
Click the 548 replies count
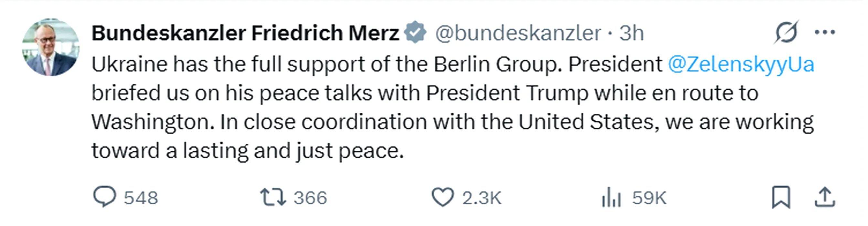click(x=141, y=198)
